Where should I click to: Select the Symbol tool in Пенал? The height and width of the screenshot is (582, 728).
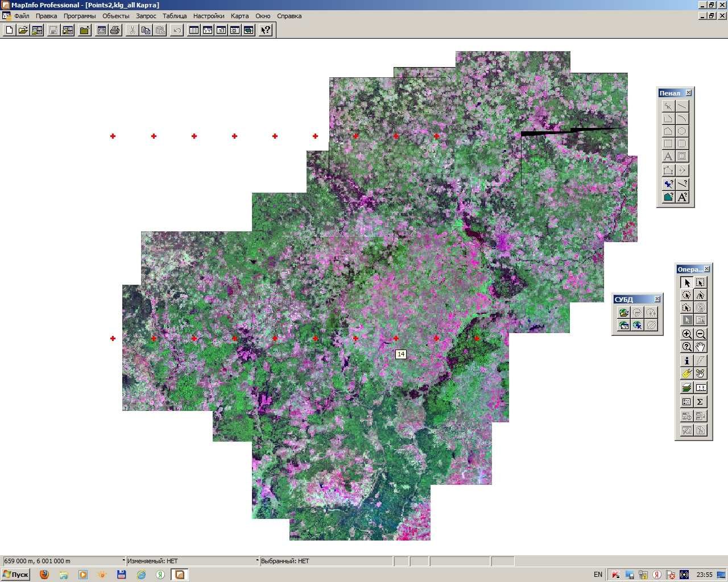tap(668, 106)
